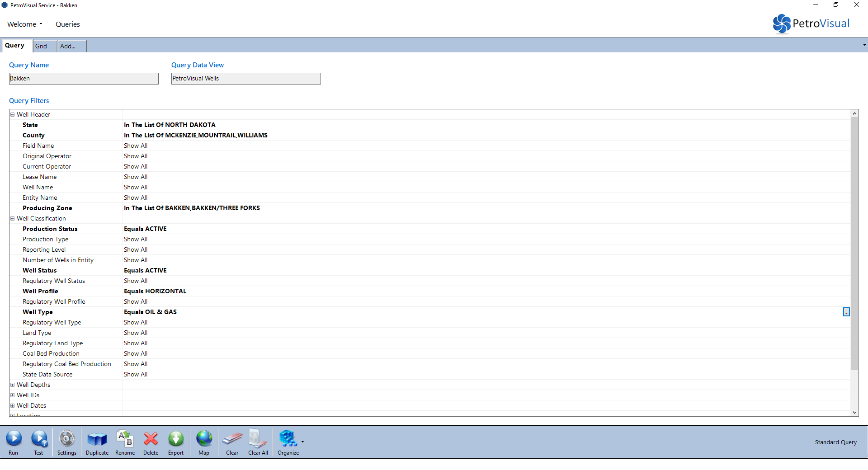This screenshot has height=470, width=868.
Task: Collapse the Well Header group
Action: coord(13,115)
